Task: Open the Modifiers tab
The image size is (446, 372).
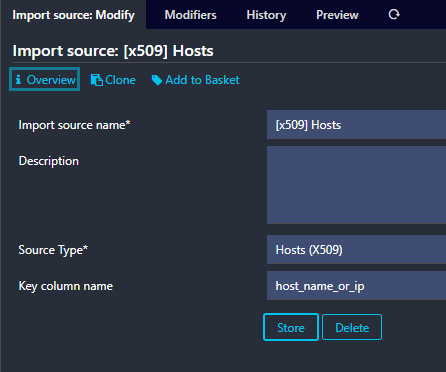Action: pyautogui.click(x=190, y=15)
